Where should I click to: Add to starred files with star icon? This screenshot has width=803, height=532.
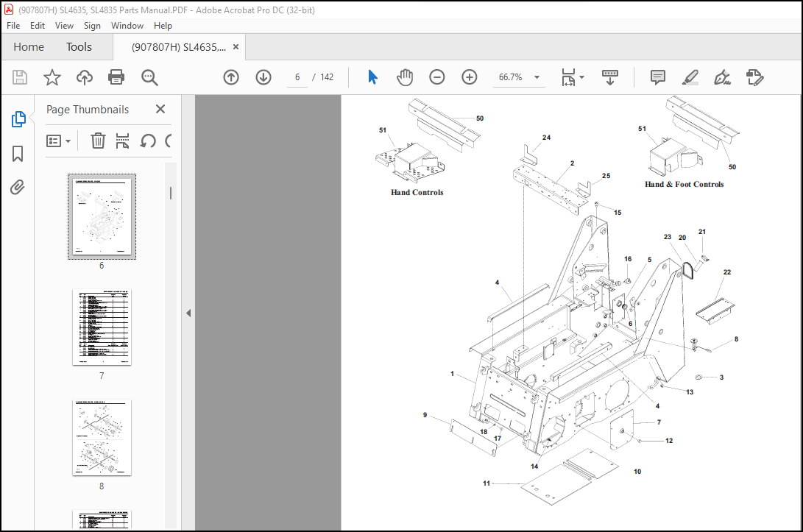52,77
